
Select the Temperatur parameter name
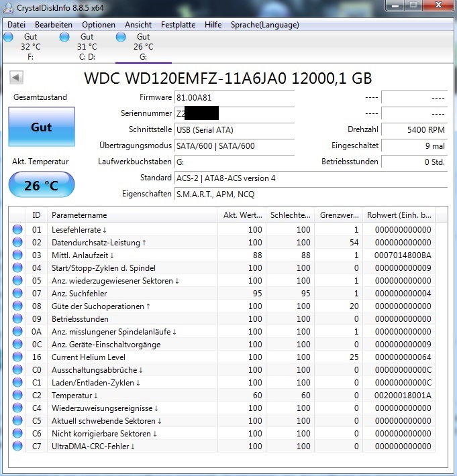(74, 396)
